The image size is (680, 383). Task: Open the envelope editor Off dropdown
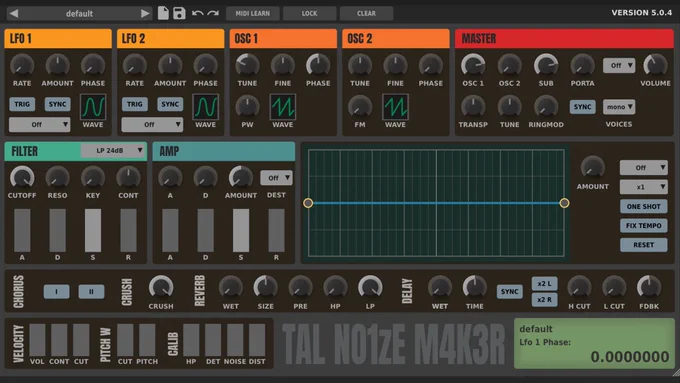pyautogui.click(x=644, y=167)
